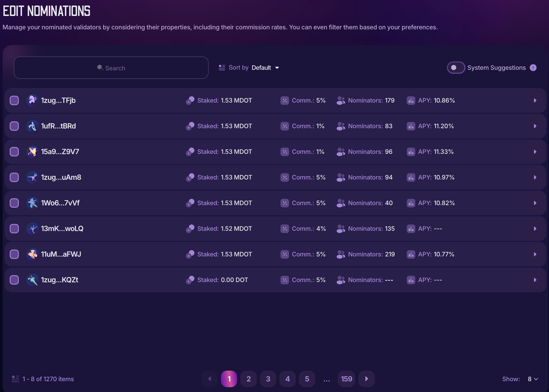Screen dimensions: 549x392
Task: Click commission percent icon for 1zug...uAm8
Action: [x=284, y=177]
